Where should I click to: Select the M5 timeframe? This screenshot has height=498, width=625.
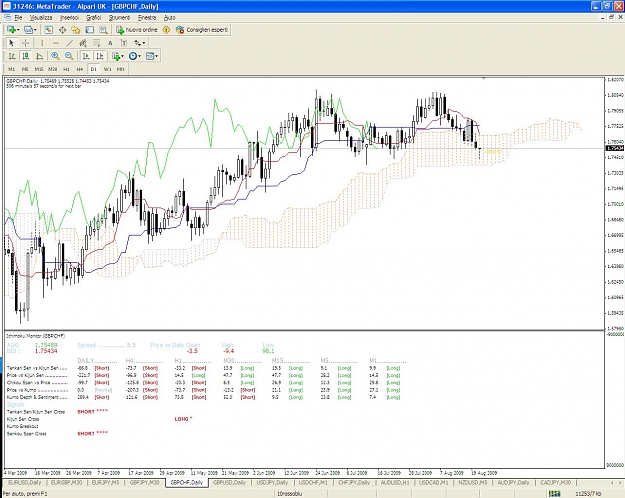[25, 69]
